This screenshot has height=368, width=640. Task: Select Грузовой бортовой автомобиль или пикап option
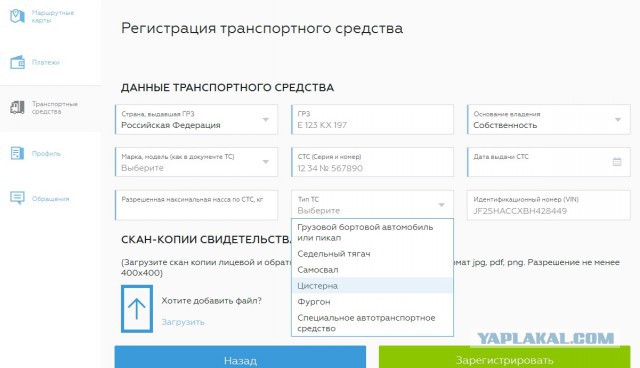372,232
